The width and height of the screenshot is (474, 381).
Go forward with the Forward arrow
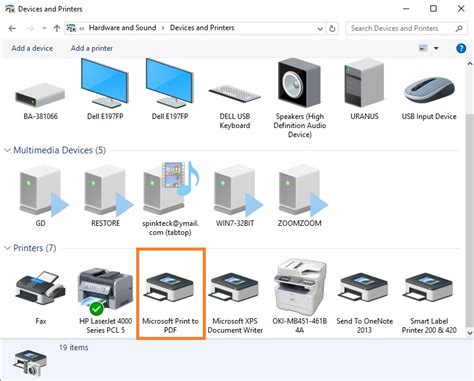pos(30,29)
